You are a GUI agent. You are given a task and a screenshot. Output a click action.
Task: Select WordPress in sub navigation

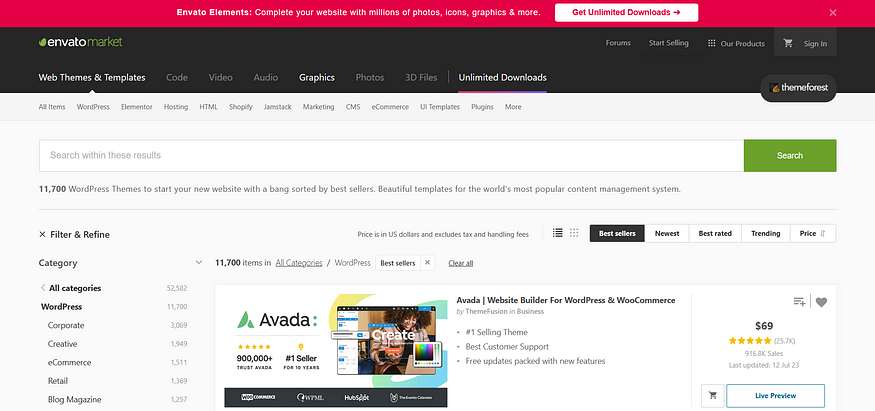pyautogui.click(x=93, y=107)
